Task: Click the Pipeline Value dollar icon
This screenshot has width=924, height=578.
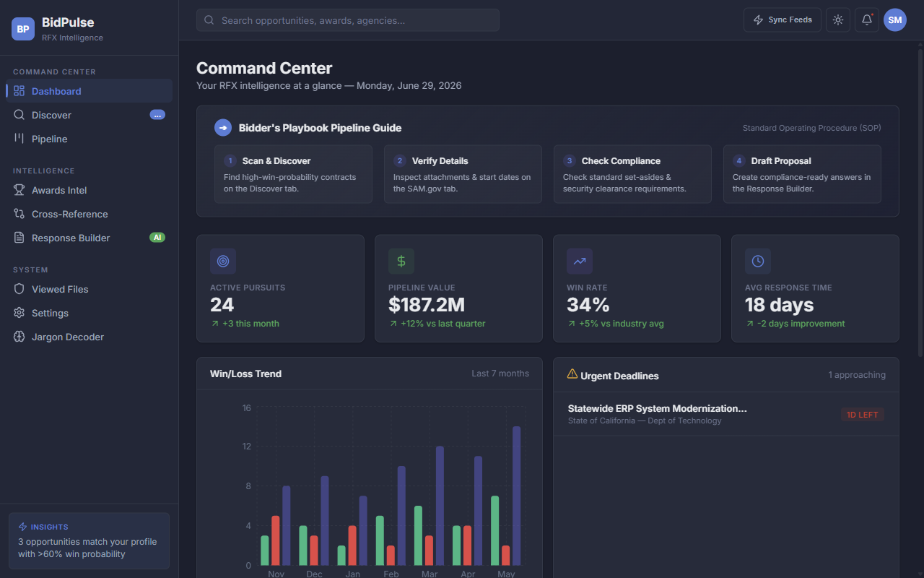Action: coord(401,262)
